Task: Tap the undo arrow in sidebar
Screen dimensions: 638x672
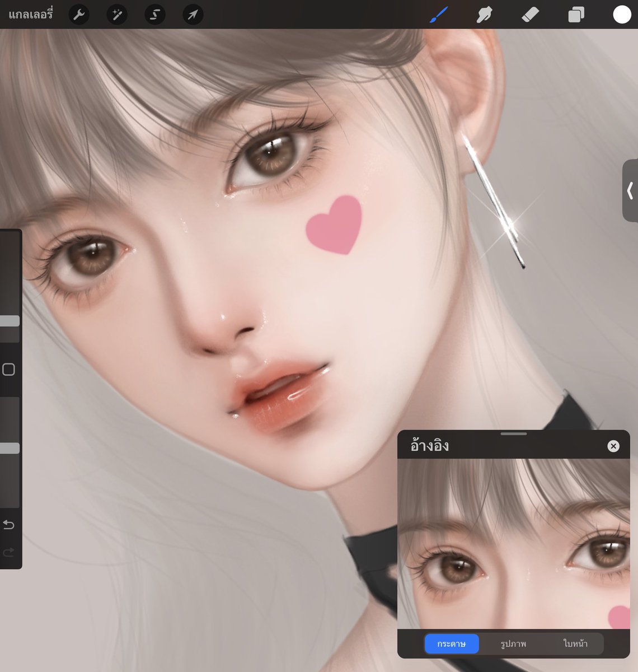Action: point(9,525)
